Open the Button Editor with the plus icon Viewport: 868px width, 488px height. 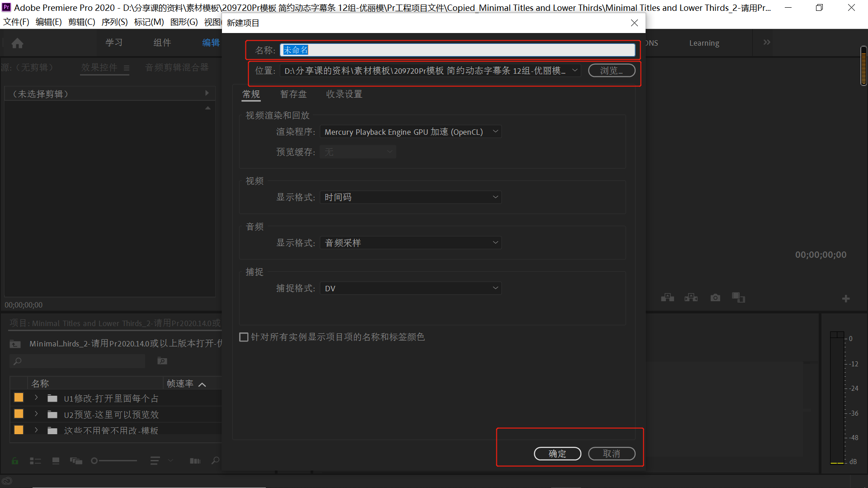point(845,298)
